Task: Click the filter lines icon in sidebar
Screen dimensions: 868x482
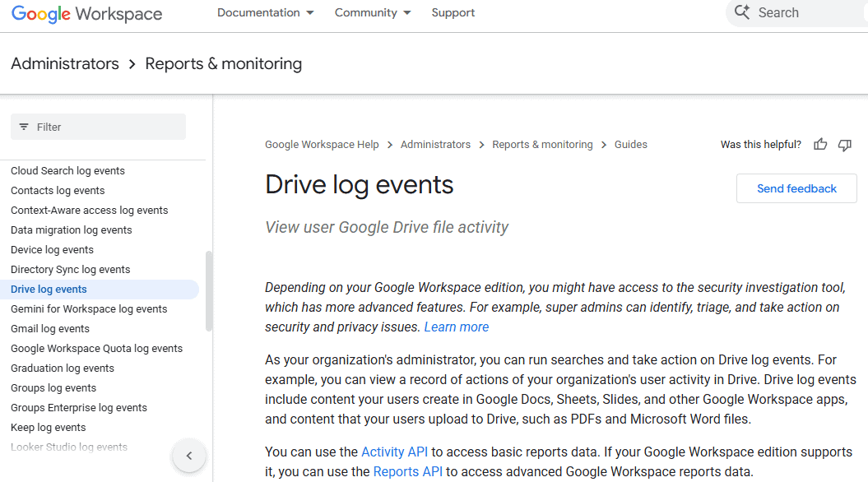Action: (24, 127)
